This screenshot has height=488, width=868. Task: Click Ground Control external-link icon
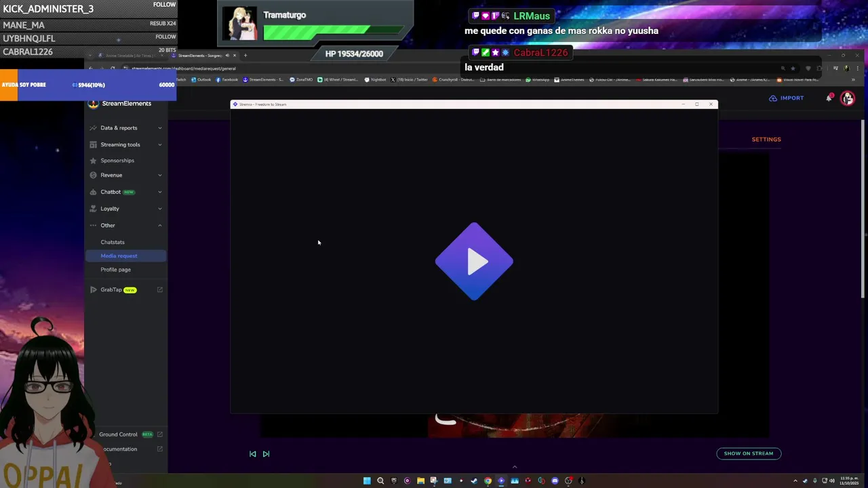pyautogui.click(x=160, y=434)
